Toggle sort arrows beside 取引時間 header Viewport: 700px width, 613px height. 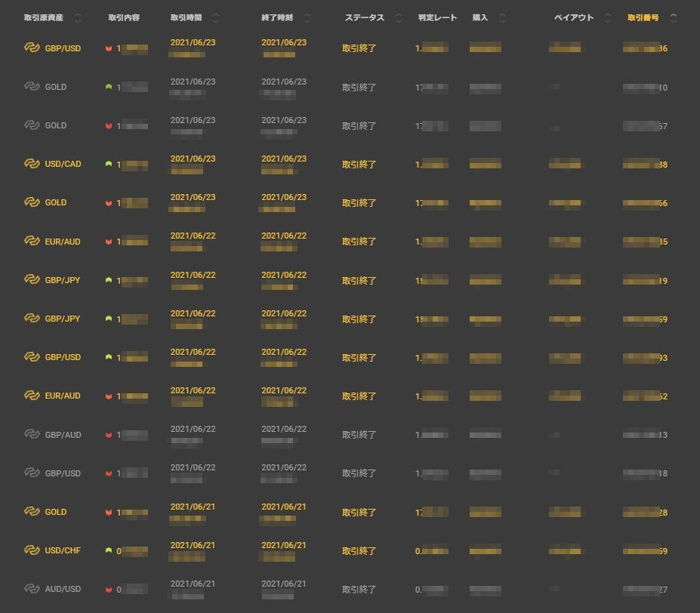click(217, 18)
